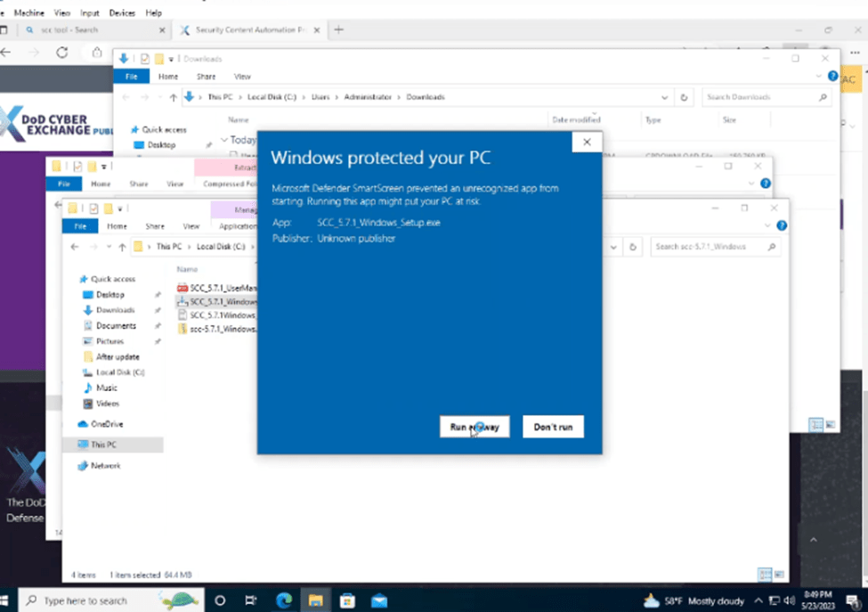Select OneDrive in the navigation pane

106,424
